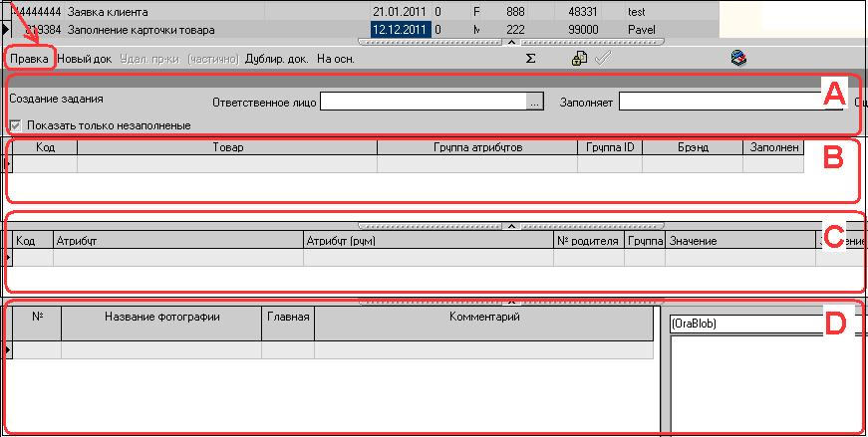Click the Товар column header
Screen dimensions: 868x437
point(227,147)
